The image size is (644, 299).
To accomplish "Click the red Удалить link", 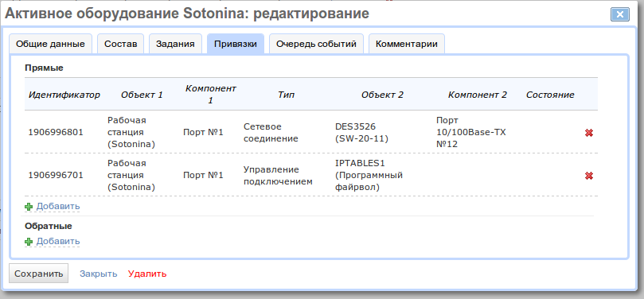I will [147, 274].
